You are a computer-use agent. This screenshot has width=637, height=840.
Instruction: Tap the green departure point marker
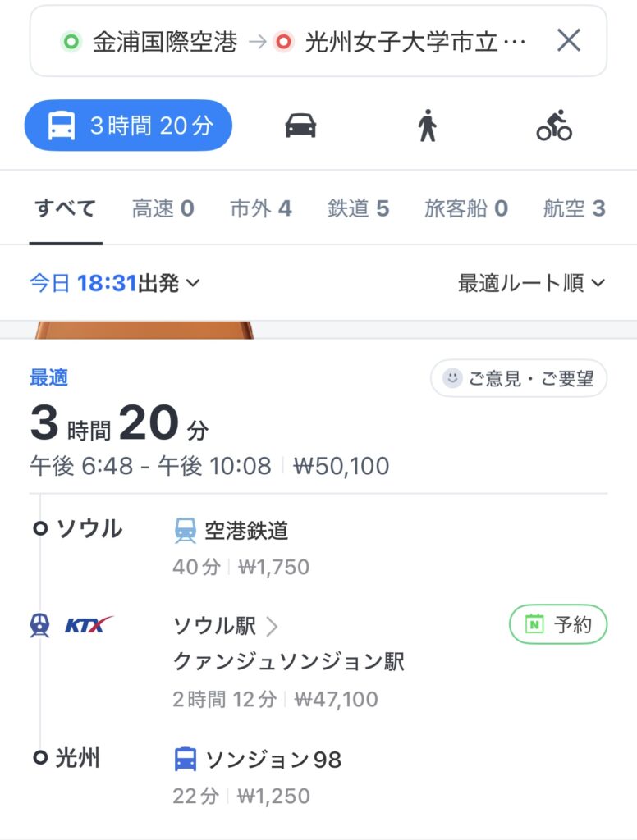[71, 42]
